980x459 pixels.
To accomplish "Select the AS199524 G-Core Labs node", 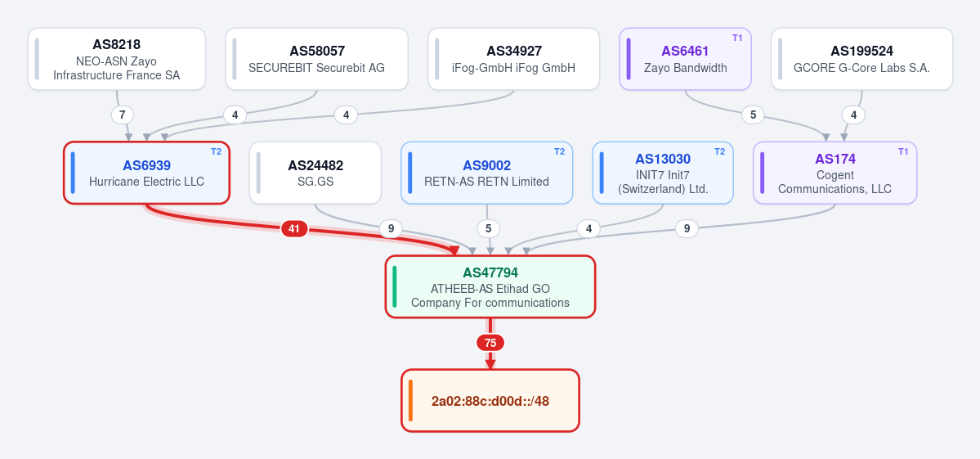I will pos(861,59).
